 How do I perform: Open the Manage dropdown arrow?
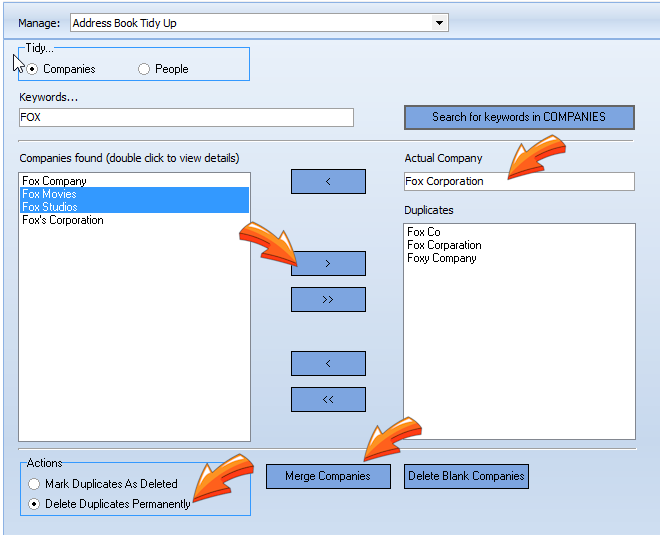pos(439,22)
